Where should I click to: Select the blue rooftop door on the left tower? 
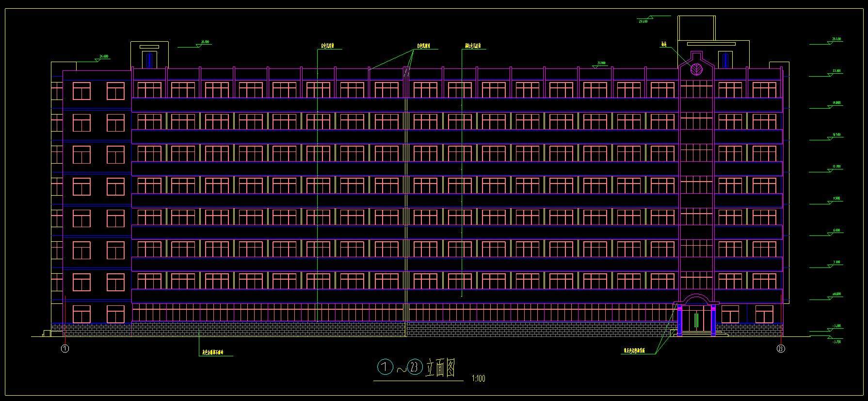click(149, 60)
